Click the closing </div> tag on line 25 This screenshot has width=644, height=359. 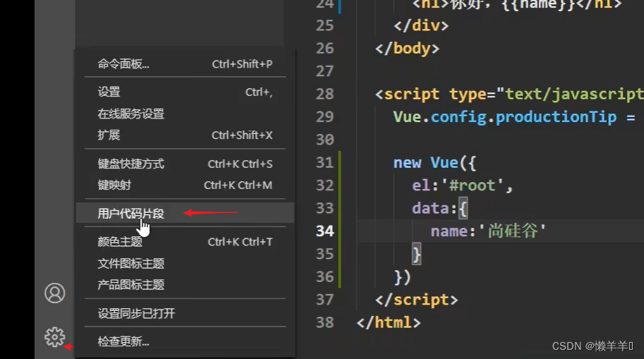click(421, 25)
